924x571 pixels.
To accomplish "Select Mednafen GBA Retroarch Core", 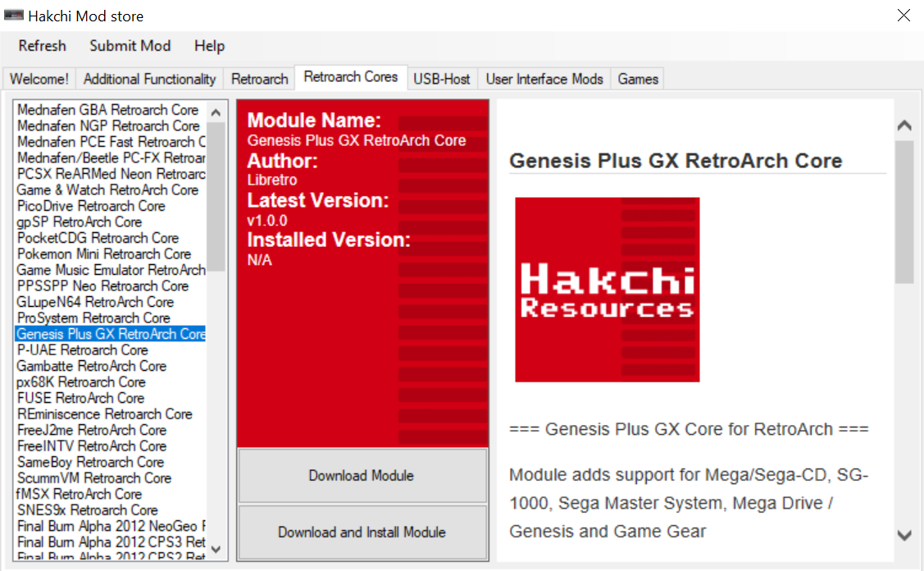I will click(110, 110).
